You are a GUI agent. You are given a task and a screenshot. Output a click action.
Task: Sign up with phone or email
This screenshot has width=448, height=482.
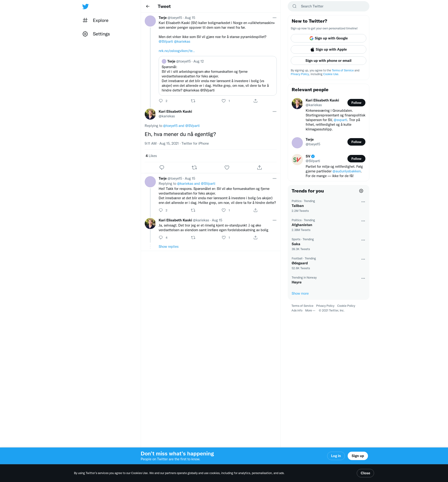[x=328, y=61]
